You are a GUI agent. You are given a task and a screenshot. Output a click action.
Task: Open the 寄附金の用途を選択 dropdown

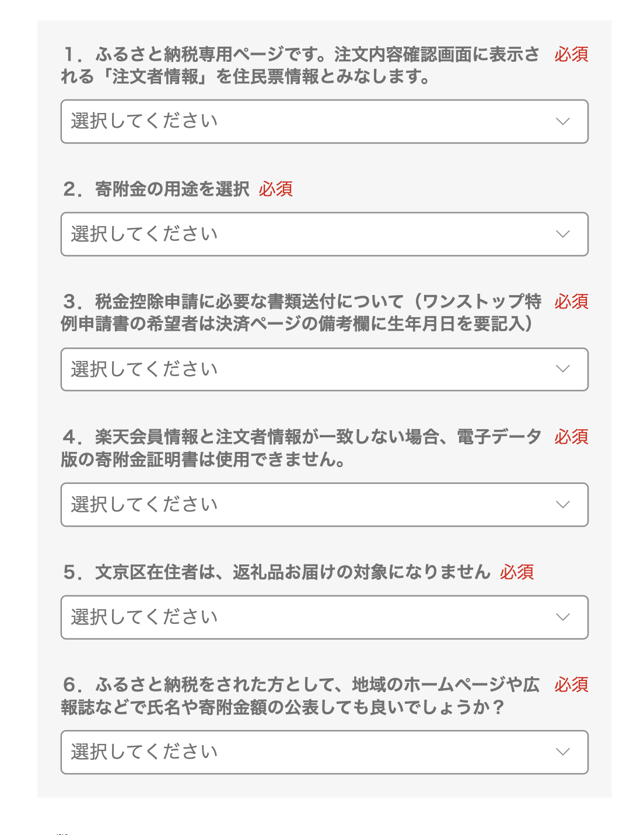(x=324, y=234)
